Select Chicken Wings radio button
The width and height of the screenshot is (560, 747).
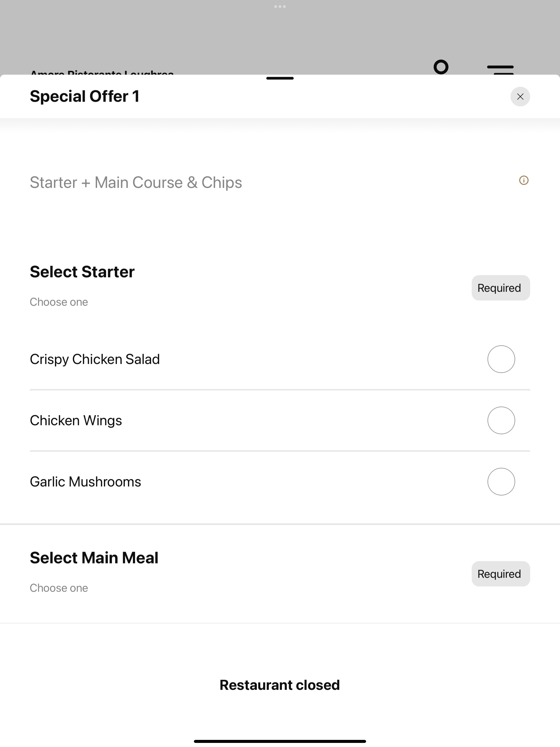501,420
